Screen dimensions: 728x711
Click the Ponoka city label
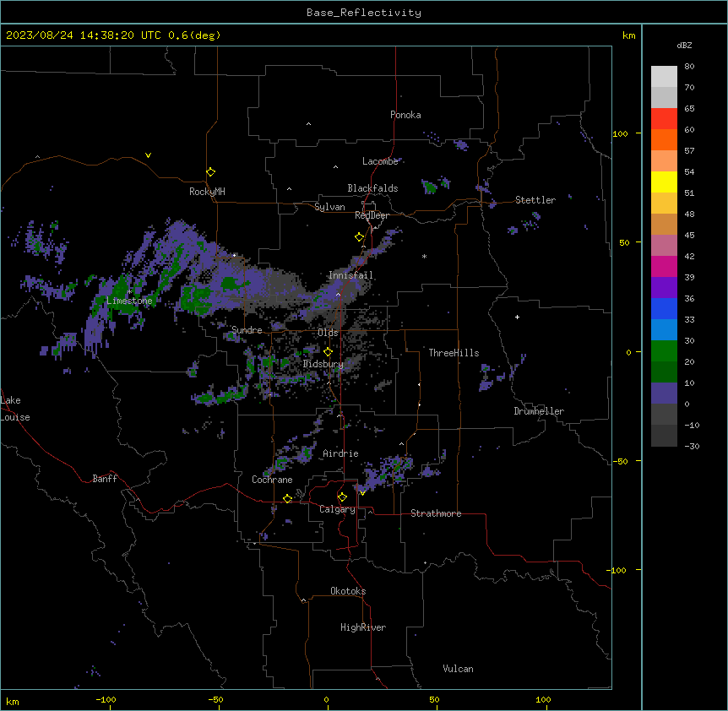coord(405,115)
